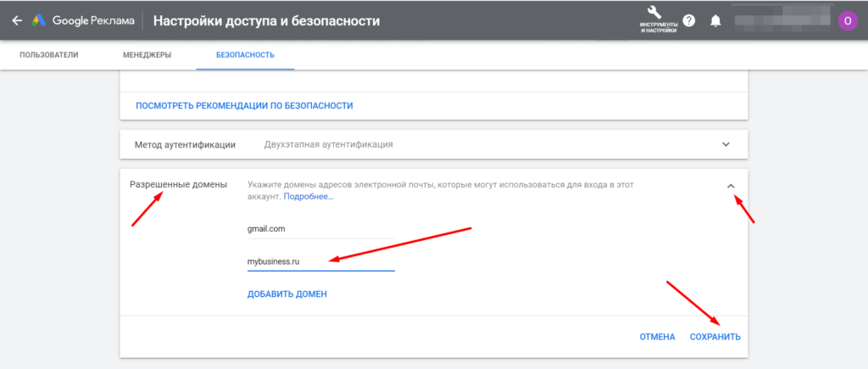Click the Отмена button

click(657, 337)
